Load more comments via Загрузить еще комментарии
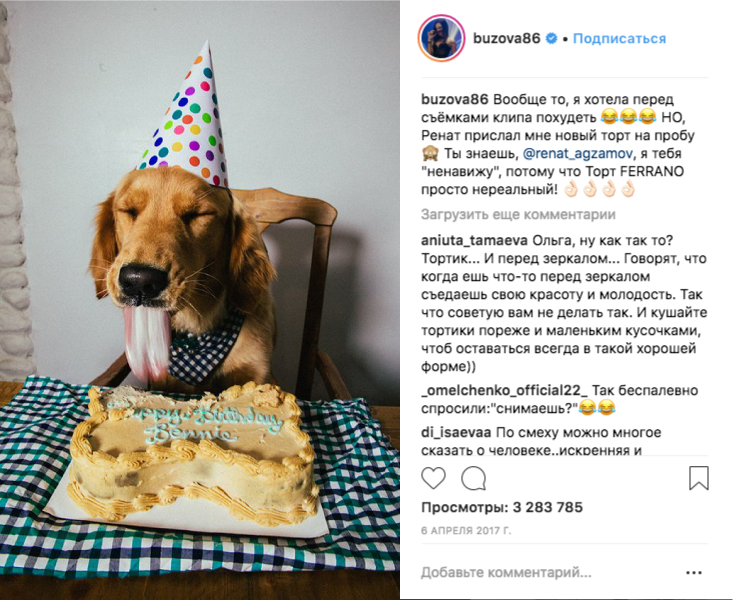Image resolution: width=733 pixels, height=600 pixels. tap(518, 215)
